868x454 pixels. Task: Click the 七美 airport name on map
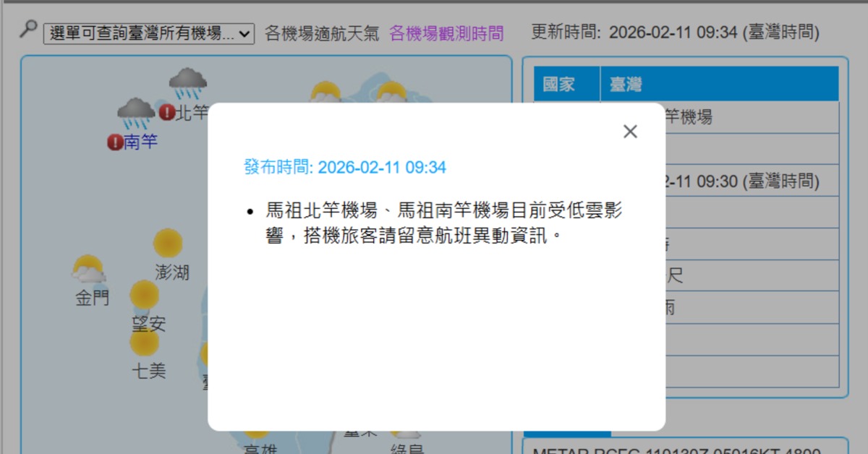coord(149,371)
